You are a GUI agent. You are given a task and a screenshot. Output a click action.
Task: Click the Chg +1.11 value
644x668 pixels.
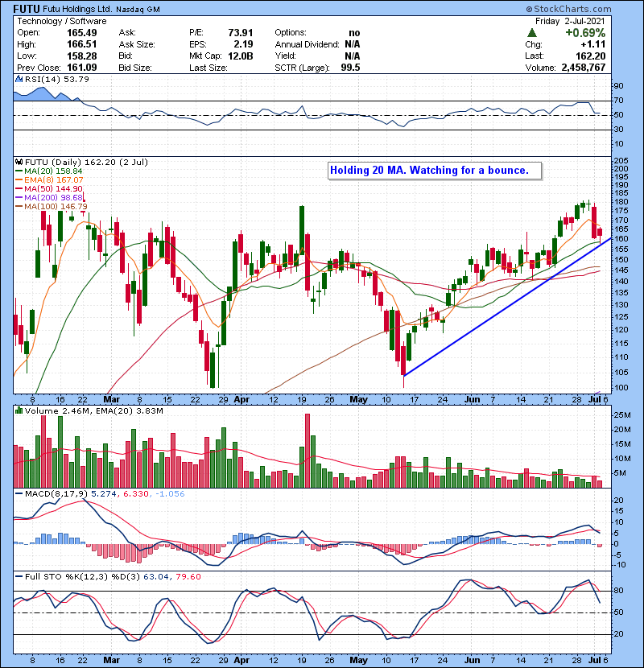592,44
